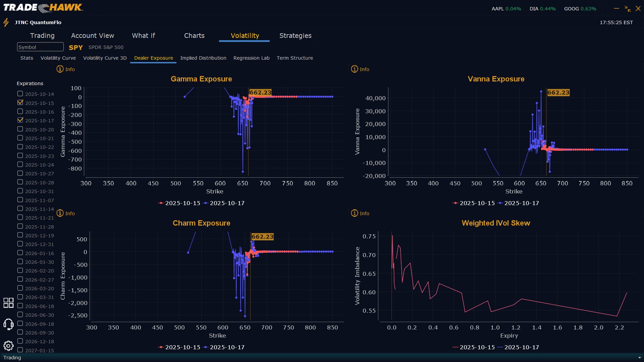Open the settings gear icon

tap(8, 346)
